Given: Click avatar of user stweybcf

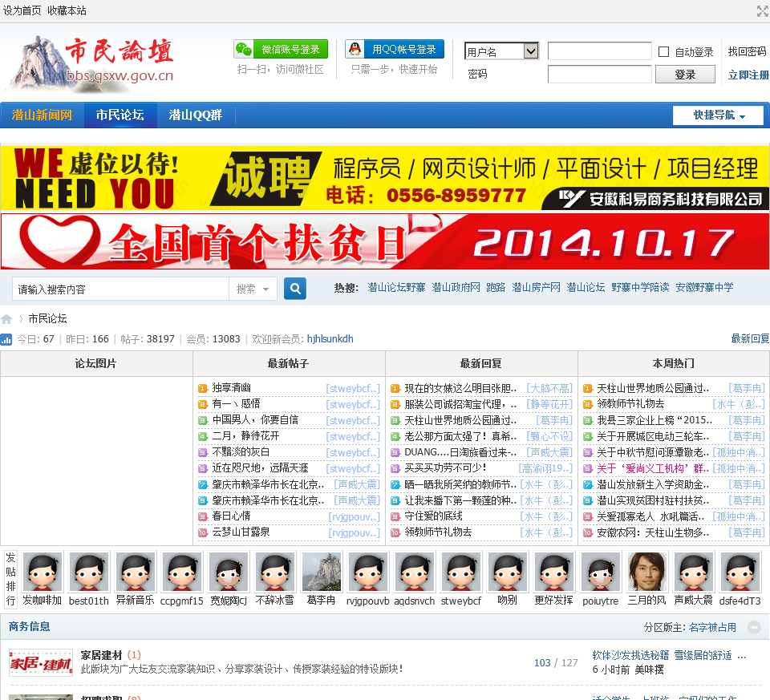Looking at the screenshot, I should point(461,572).
